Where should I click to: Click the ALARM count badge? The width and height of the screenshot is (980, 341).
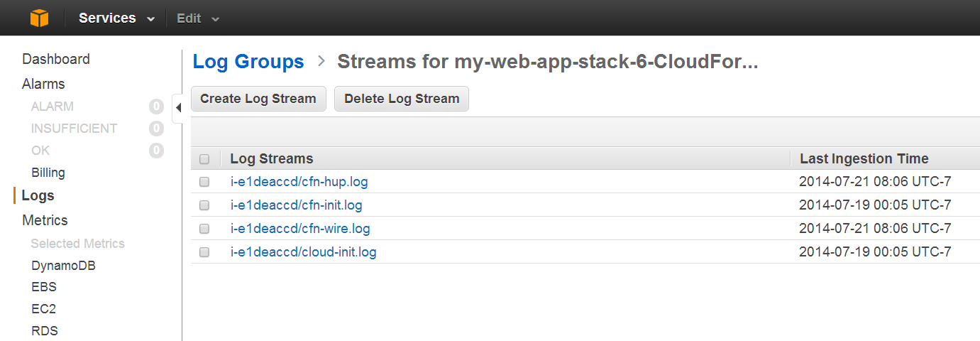(156, 107)
